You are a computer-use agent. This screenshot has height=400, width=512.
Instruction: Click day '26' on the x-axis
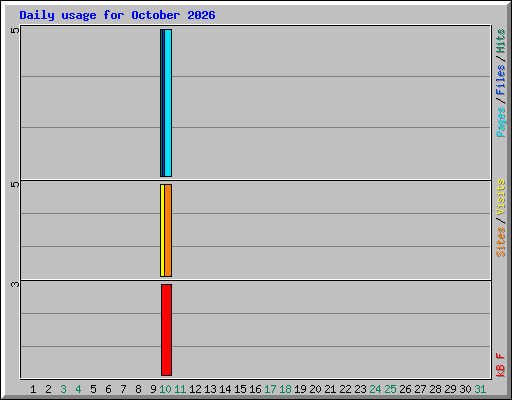click(405, 389)
